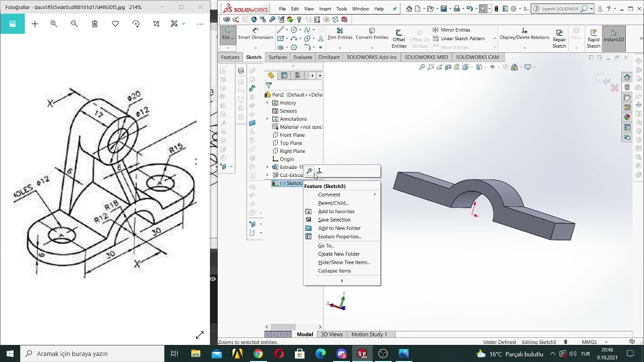This screenshot has height=362, width=644.
Task: Switch to the Features ribbon tab
Action: 230,57
